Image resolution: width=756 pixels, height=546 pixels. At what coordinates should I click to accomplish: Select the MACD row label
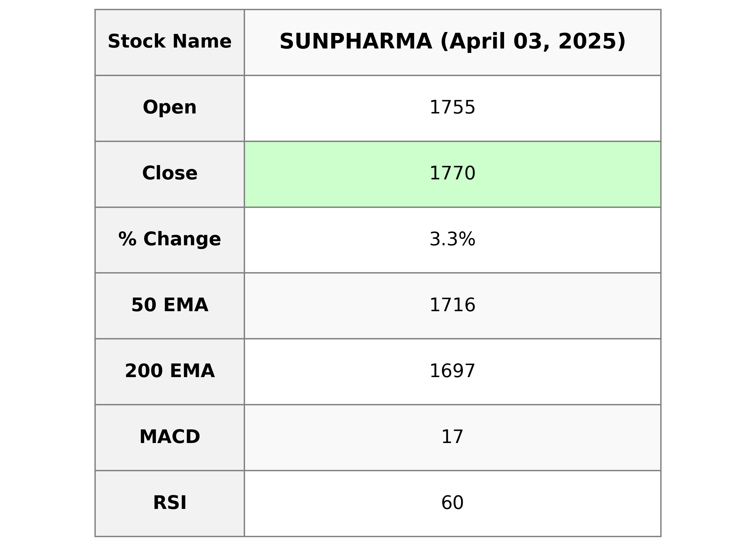pyautogui.click(x=170, y=437)
